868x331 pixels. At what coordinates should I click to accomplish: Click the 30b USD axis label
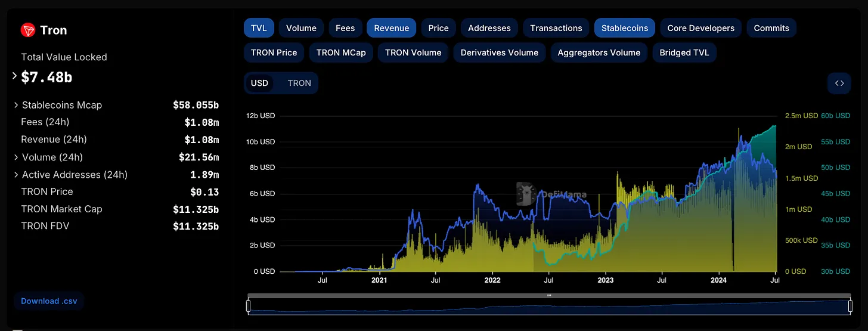836,271
